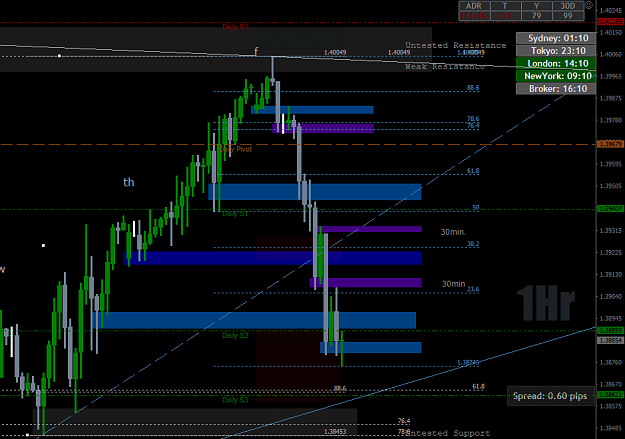Click the Broker: 16:10 time label
The image size is (625, 439).
(556, 89)
